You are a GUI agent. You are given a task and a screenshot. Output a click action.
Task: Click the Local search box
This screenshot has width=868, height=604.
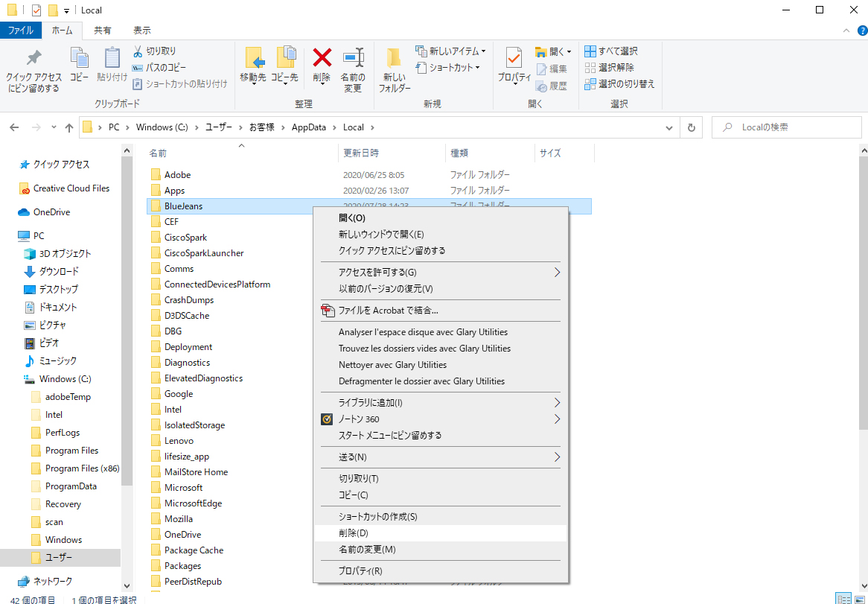coord(787,127)
